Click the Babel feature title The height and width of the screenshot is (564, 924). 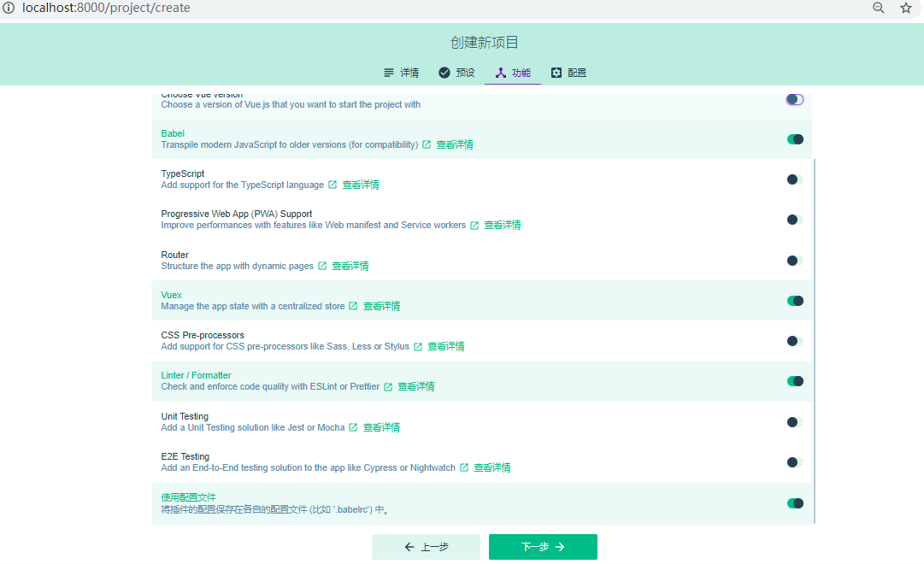173,134
